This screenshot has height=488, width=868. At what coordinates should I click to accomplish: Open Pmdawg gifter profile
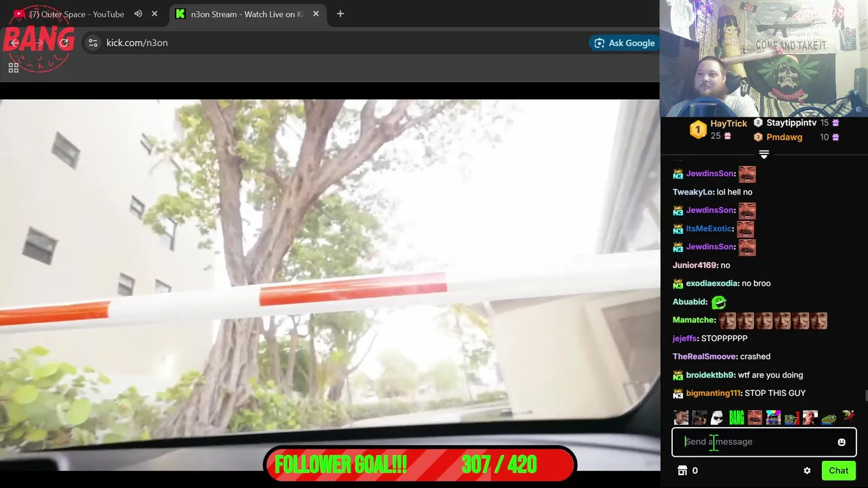(x=784, y=137)
